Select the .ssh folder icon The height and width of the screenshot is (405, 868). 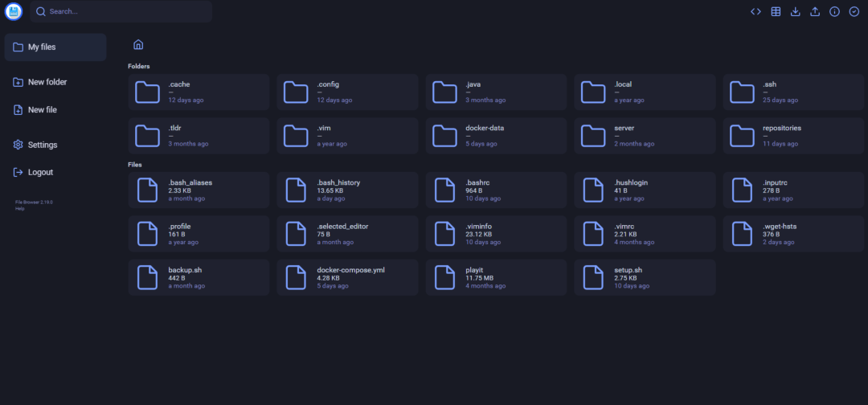coord(742,92)
